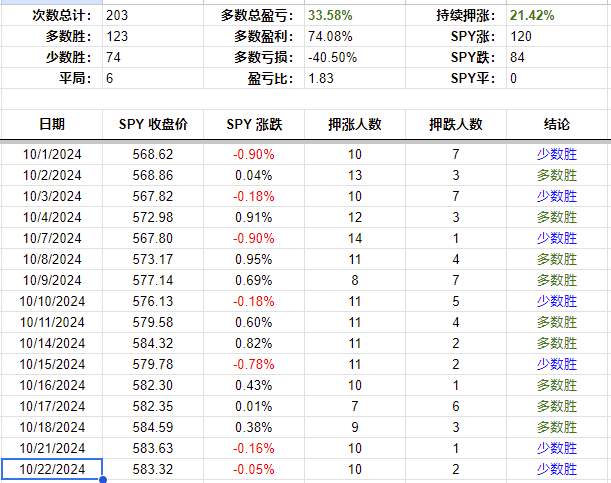Viewport: 611px width, 483px height.
Task: Click the closing price 579.58
Action: pos(153,323)
